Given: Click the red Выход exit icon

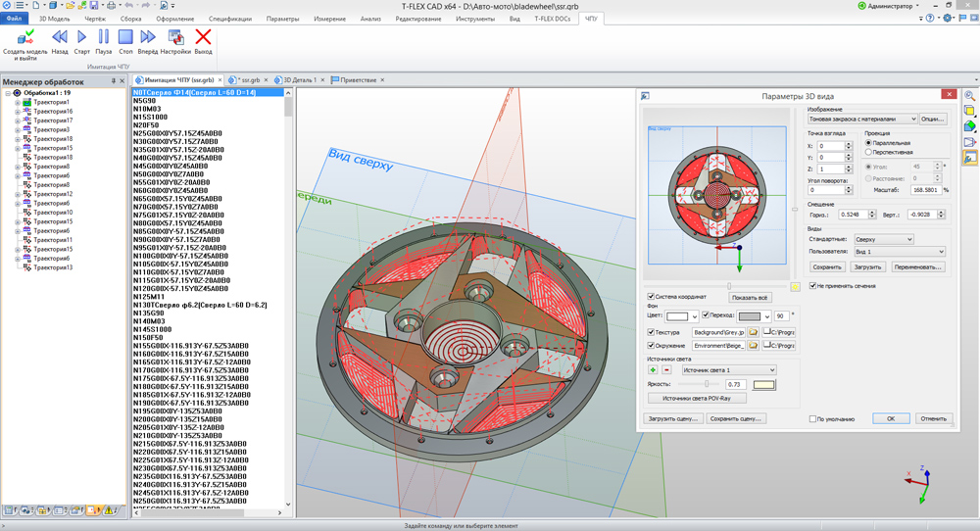Looking at the screenshot, I should (203, 37).
